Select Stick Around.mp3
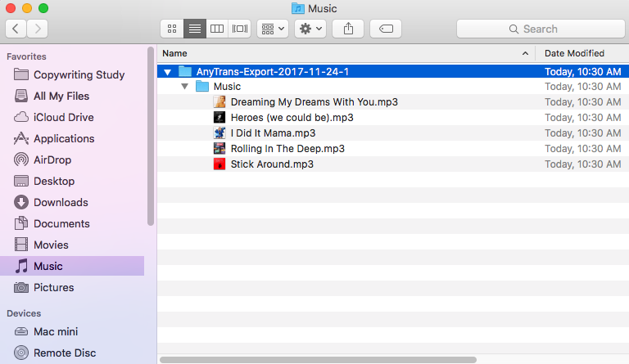Viewport: 629px width, 364px height. 272,164
